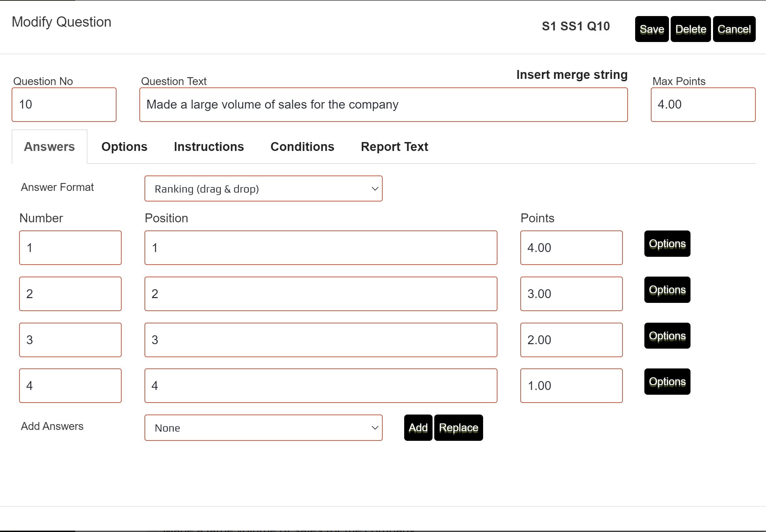The height and width of the screenshot is (532, 766).
Task: Click the Add button next to Add Answers
Action: coord(418,427)
